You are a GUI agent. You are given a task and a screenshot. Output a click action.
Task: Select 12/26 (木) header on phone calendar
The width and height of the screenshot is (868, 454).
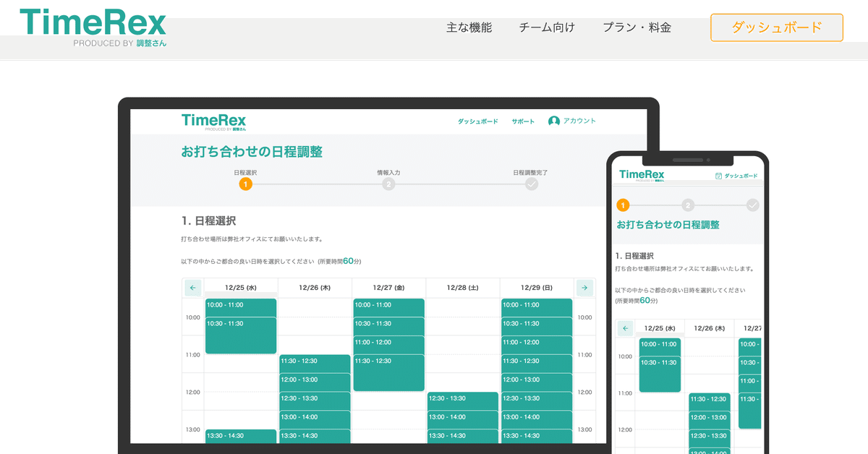pyautogui.click(x=709, y=328)
